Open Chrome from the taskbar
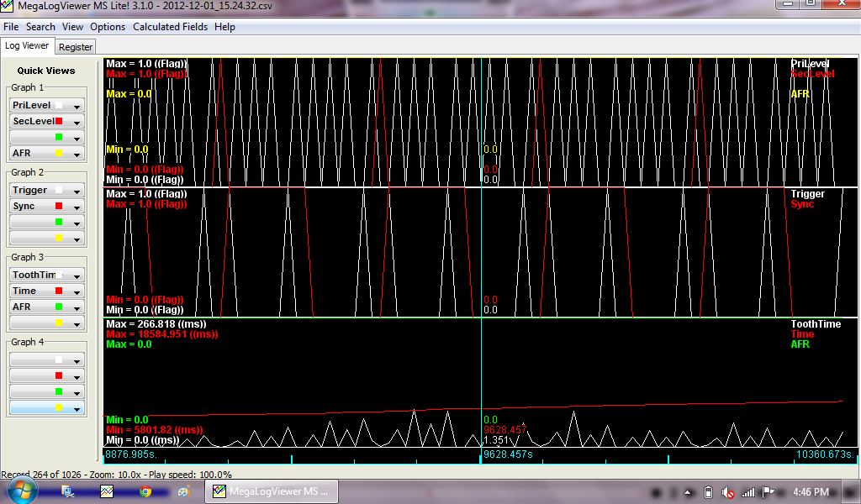Image resolution: width=861 pixels, height=504 pixels. tap(145, 491)
